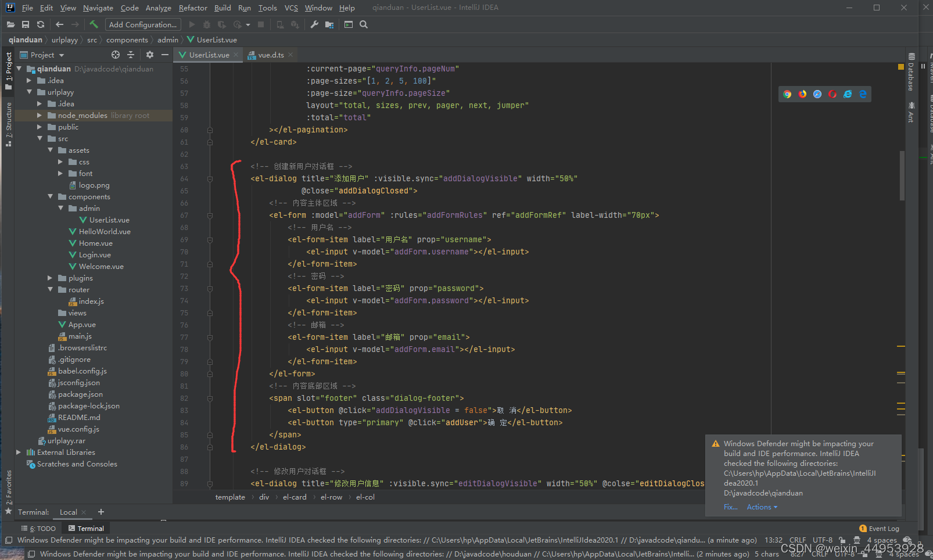Click the editor vertical scrollbar thumb

point(902,175)
